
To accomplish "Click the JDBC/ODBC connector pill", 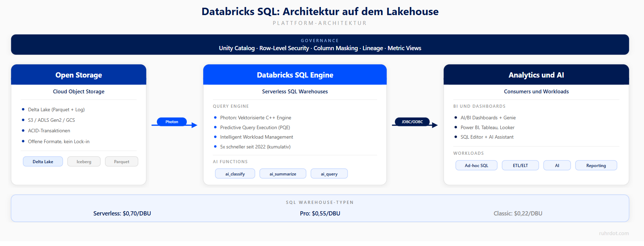I will pyautogui.click(x=412, y=122).
